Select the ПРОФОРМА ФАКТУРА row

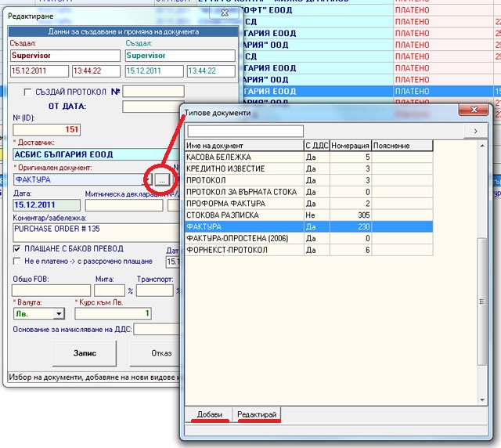pyautogui.click(x=309, y=204)
